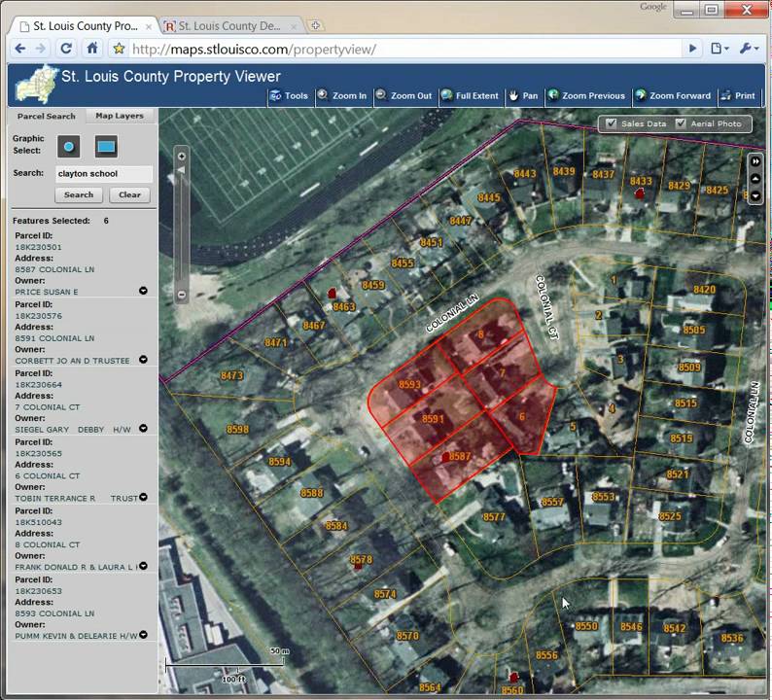Go forward in browser history
The width and height of the screenshot is (772, 700).
click(41, 49)
